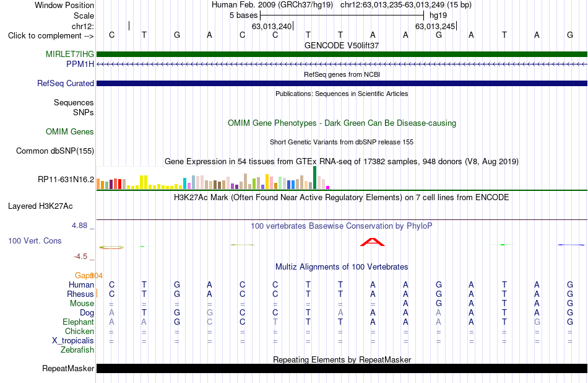This screenshot has width=588, height=383.
Task: Open Multiz Alignments of 100 Vertebrates title
Action: pos(342,267)
